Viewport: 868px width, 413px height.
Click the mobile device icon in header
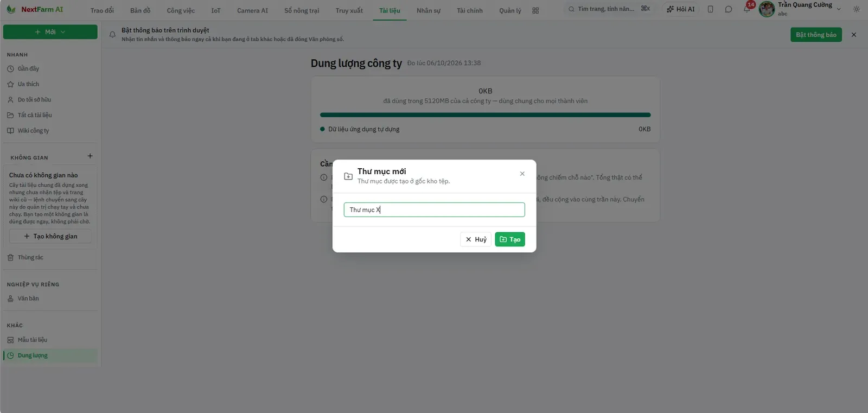tap(711, 9)
